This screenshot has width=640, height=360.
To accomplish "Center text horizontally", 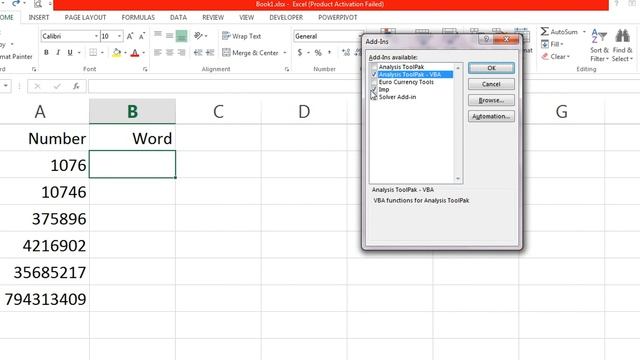I will [169, 53].
